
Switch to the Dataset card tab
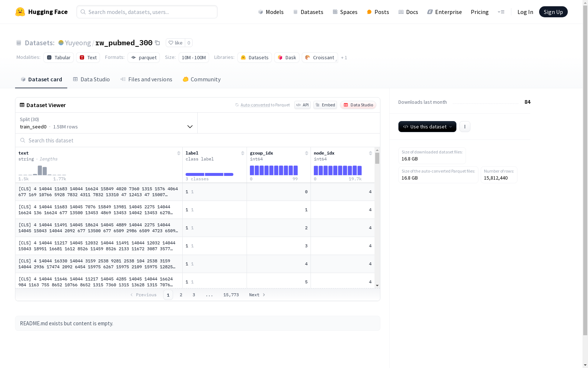[x=41, y=79]
